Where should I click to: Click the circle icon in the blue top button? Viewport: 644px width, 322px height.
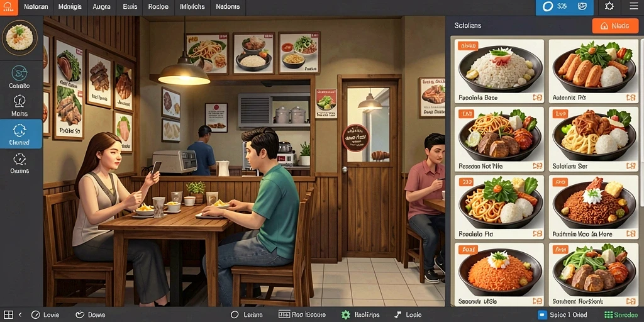click(548, 6)
